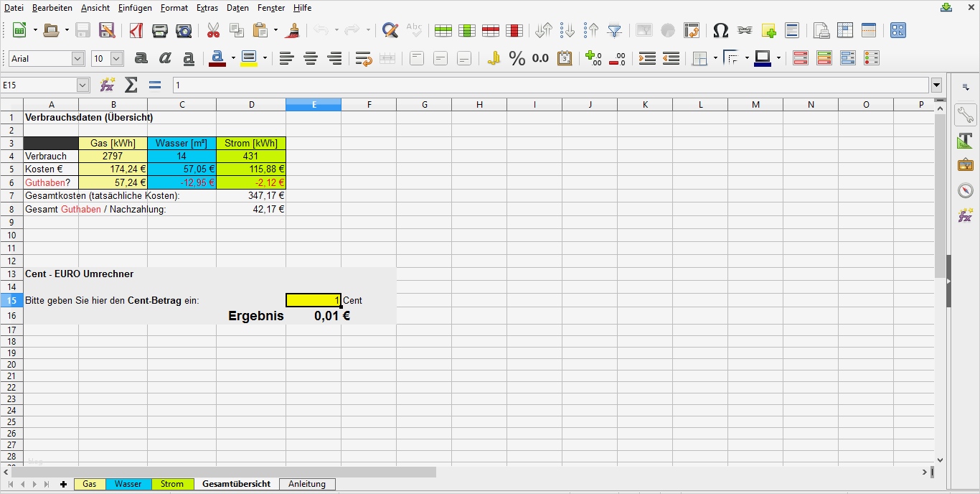Delete decimal place
Viewport: 980px width, 494px height.
tap(617, 58)
